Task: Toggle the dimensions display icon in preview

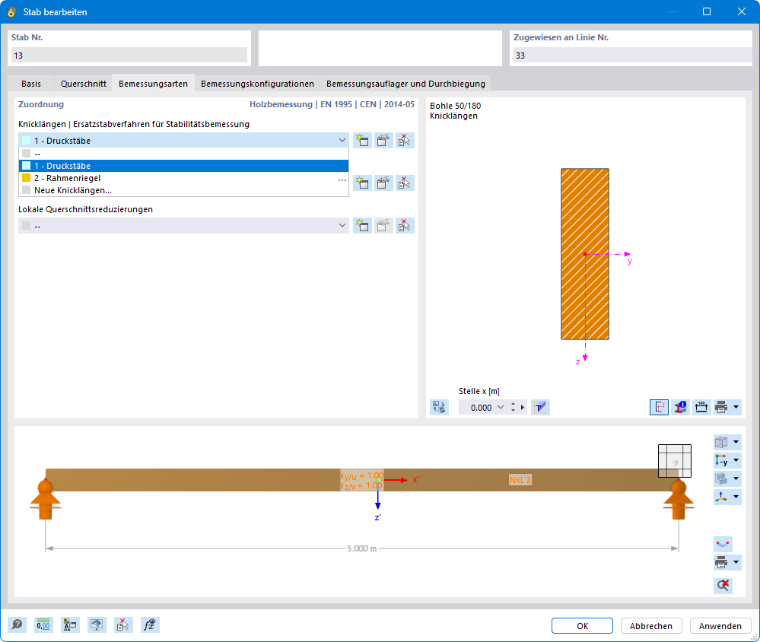Action: coord(701,407)
